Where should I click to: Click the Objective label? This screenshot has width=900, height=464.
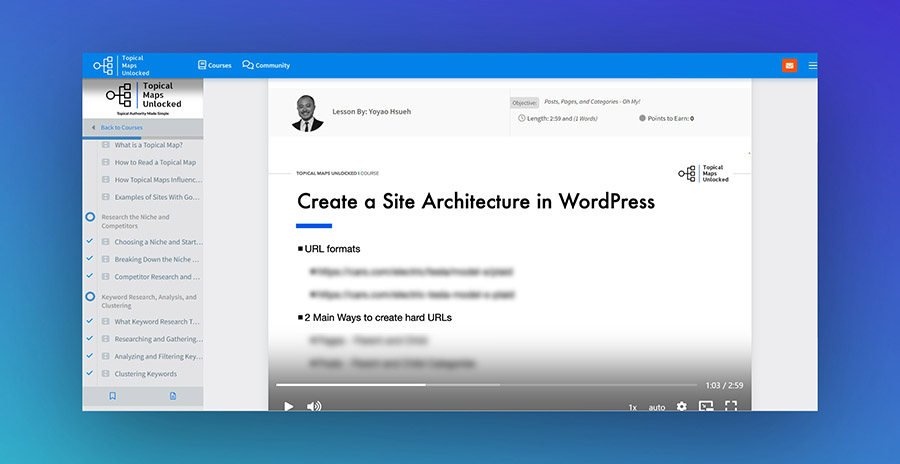click(525, 103)
